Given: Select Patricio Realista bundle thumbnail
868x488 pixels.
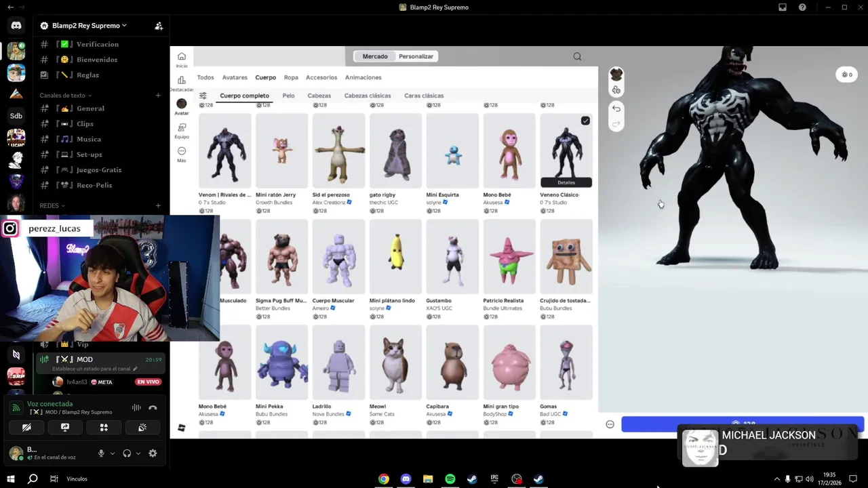Looking at the screenshot, I should click(x=509, y=256).
